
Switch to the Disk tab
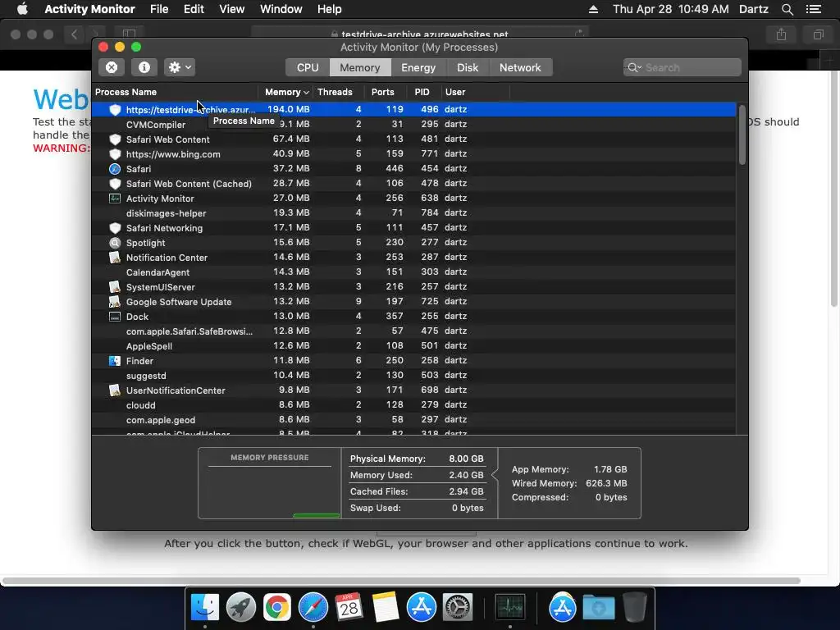point(468,67)
